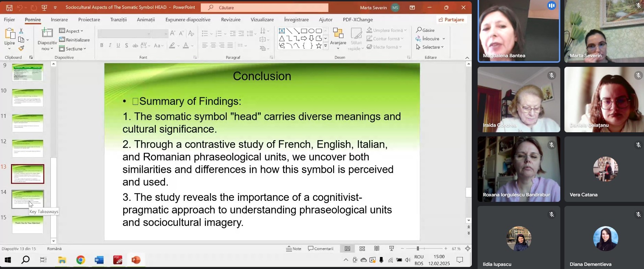Toggle italic text formatting
This screenshot has width=644, height=269.
click(x=110, y=45)
